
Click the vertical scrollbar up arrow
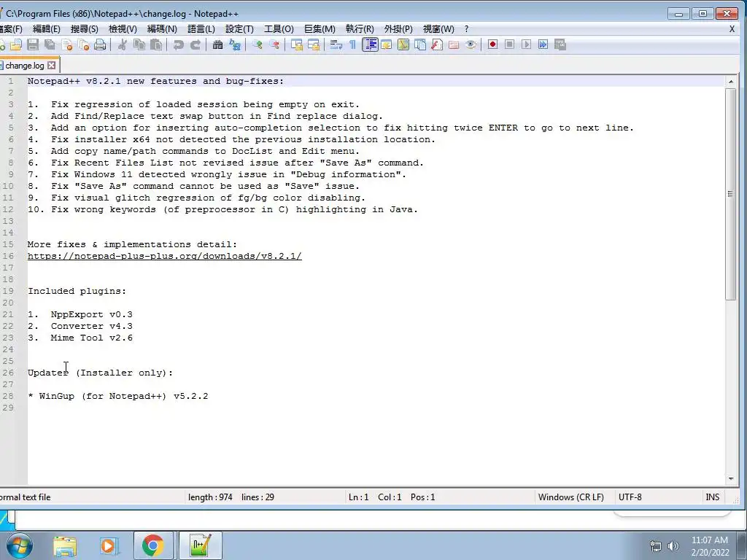tap(731, 82)
